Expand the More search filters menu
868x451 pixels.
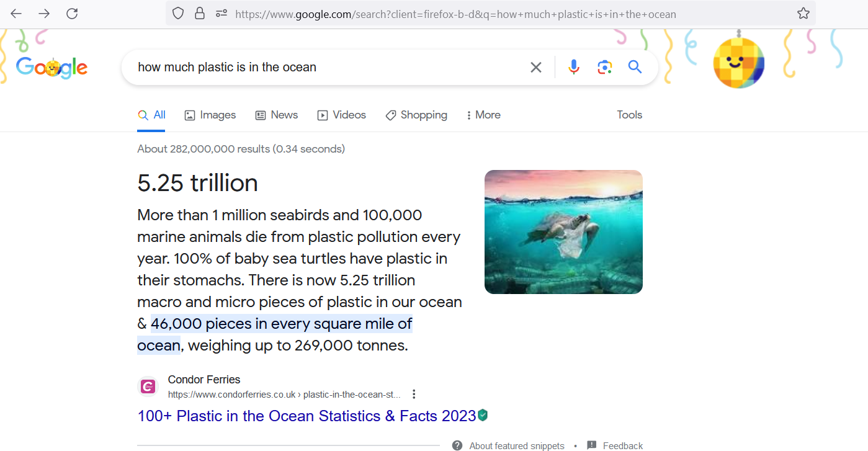pyautogui.click(x=483, y=115)
